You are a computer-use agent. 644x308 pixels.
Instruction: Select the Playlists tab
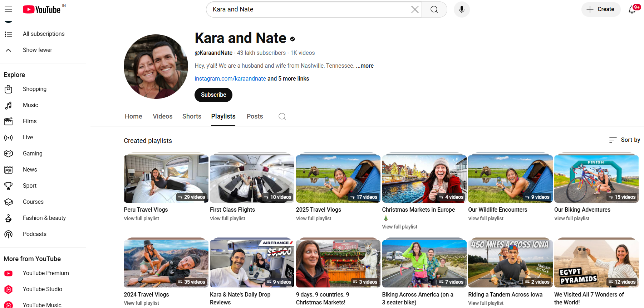(223, 116)
